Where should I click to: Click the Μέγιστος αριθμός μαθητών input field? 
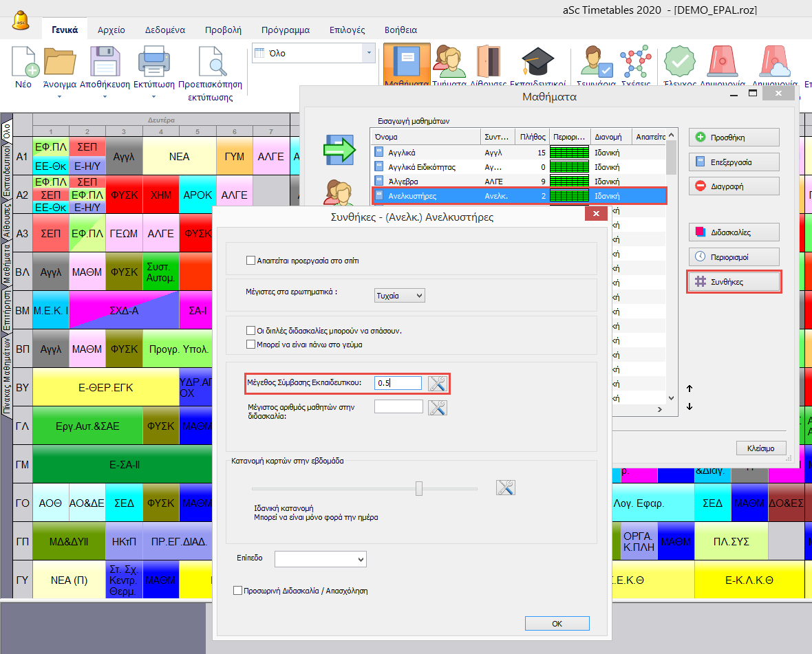398,406
